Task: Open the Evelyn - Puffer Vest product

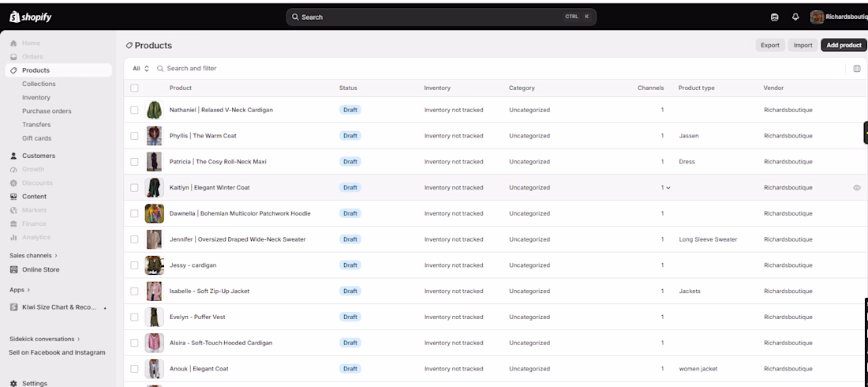Action: click(x=197, y=317)
